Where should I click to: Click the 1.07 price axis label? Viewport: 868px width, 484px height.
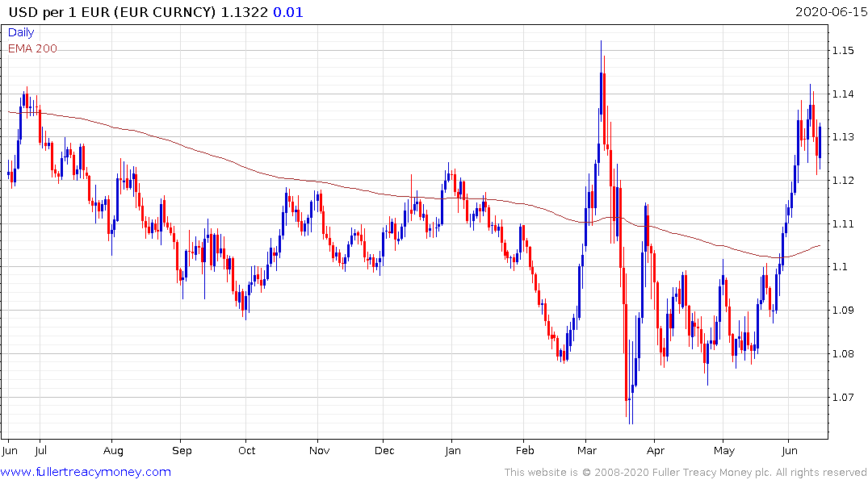(843, 397)
